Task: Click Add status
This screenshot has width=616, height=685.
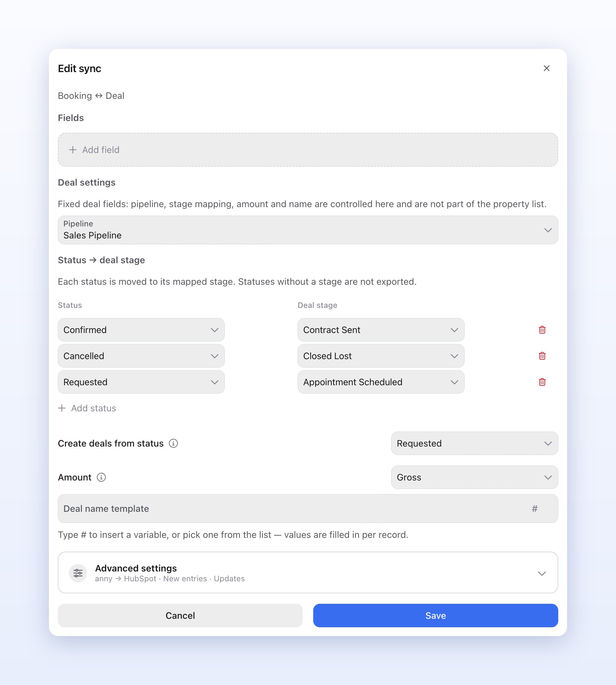Action: tap(87, 408)
